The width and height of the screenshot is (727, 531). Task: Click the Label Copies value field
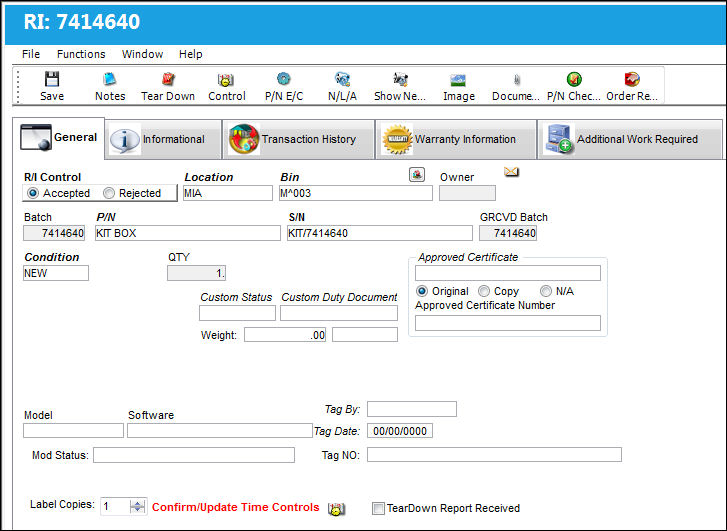pos(115,506)
